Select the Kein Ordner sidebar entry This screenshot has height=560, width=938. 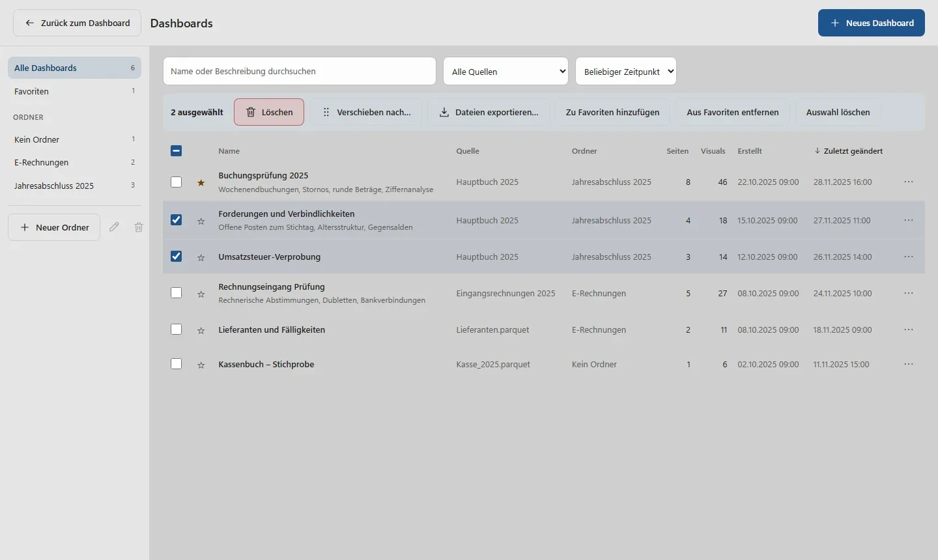pos(74,139)
